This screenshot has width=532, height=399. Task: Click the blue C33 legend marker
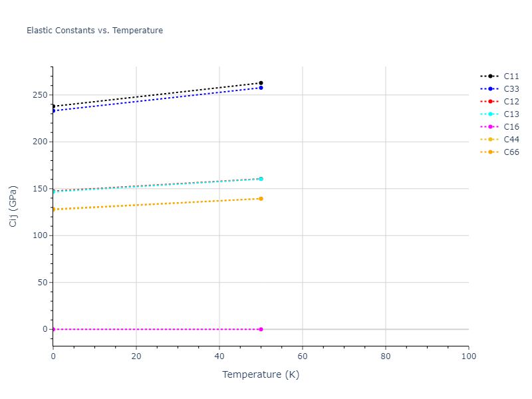point(490,89)
